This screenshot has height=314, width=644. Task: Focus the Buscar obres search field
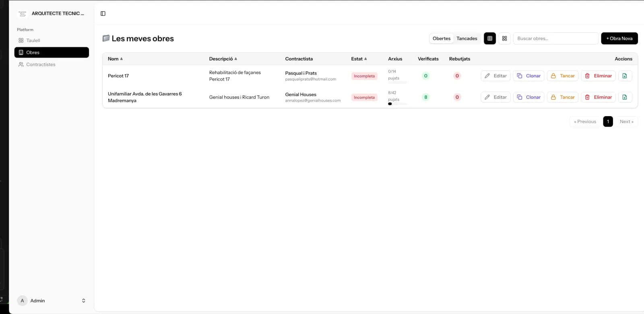(555, 38)
